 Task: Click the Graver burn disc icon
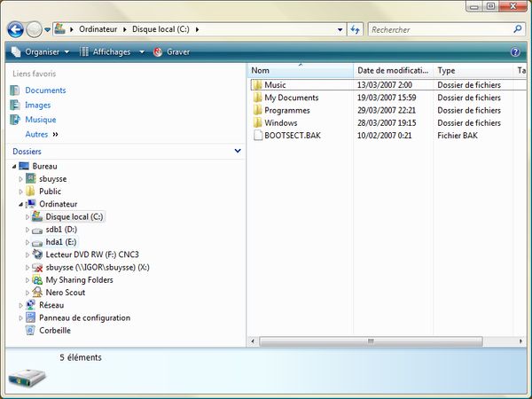[x=158, y=51]
